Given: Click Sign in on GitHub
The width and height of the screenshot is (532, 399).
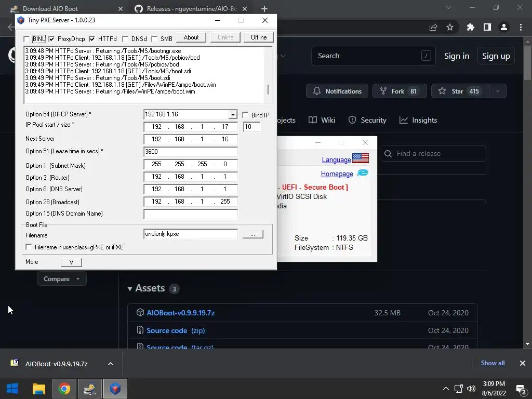Looking at the screenshot, I should 457,56.
